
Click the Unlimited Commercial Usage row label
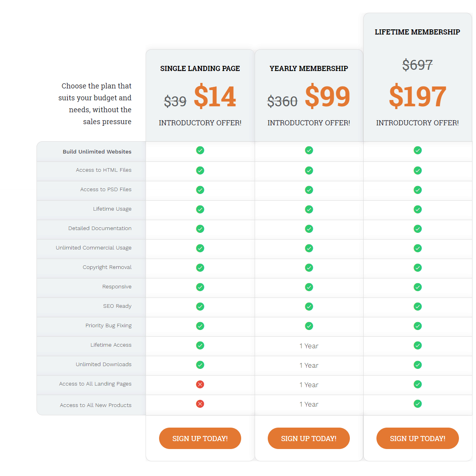tap(94, 248)
